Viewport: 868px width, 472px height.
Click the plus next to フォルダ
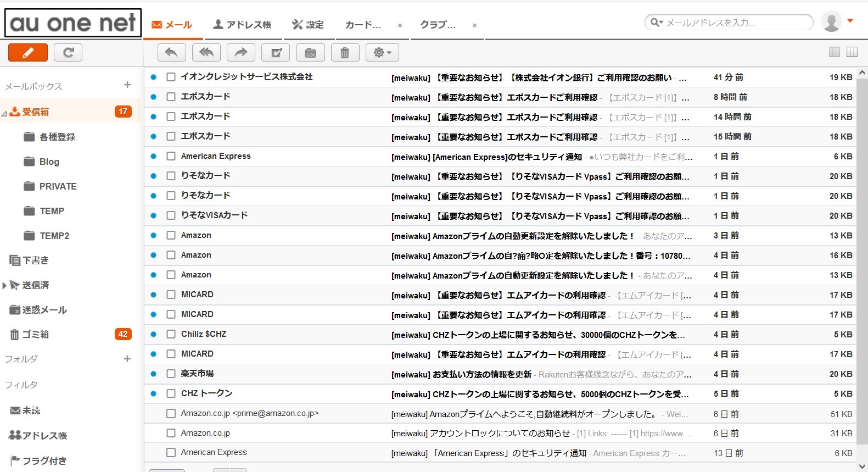point(127,359)
